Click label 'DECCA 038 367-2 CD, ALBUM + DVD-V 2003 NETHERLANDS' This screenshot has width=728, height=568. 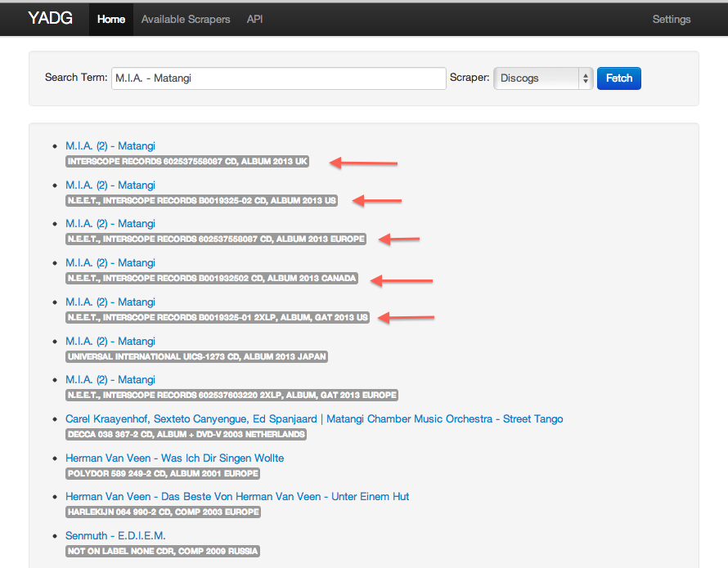pyautogui.click(x=186, y=434)
